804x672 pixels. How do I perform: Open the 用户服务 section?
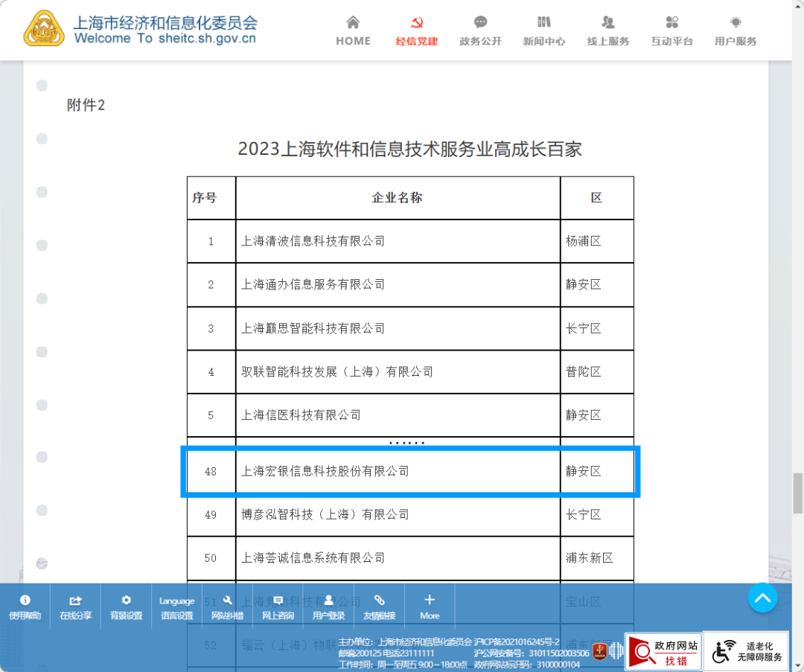736,31
